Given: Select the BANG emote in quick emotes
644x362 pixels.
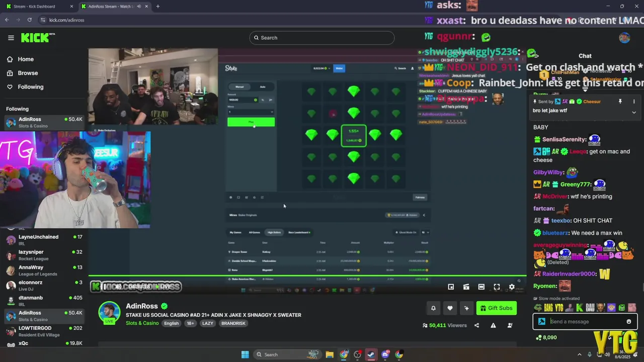Looking at the screenshot, I should coord(548,308).
